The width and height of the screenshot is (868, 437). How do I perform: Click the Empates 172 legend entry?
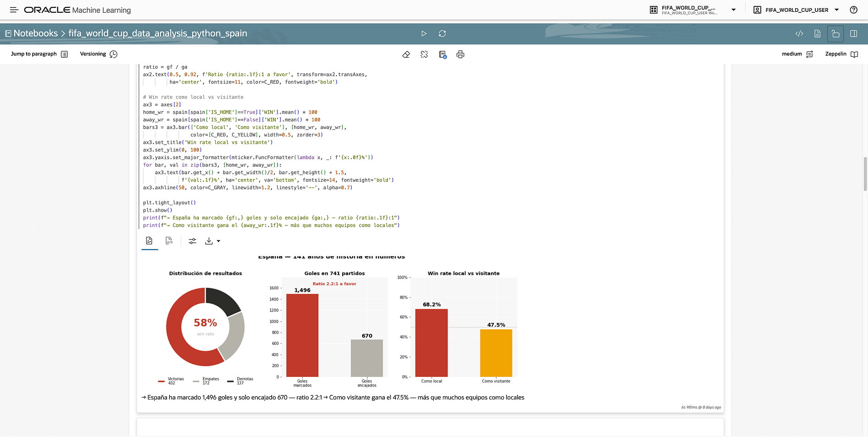pos(206,381)
